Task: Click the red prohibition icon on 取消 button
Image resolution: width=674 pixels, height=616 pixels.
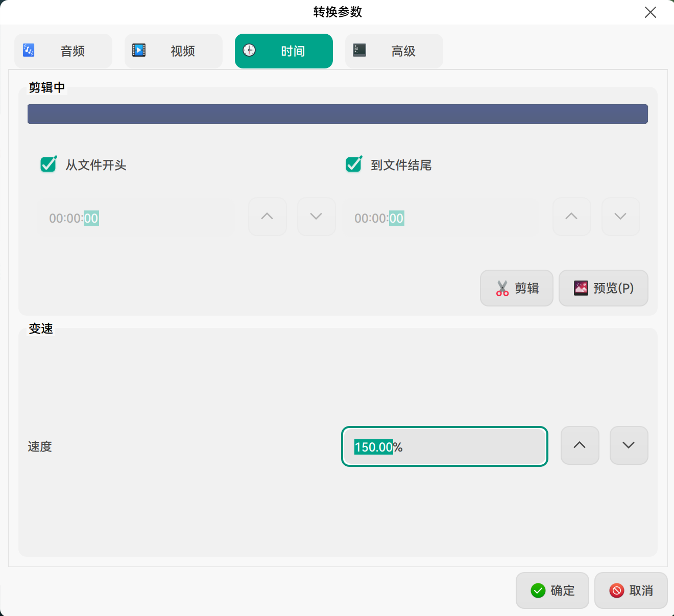Action: (x=616, y=590)
